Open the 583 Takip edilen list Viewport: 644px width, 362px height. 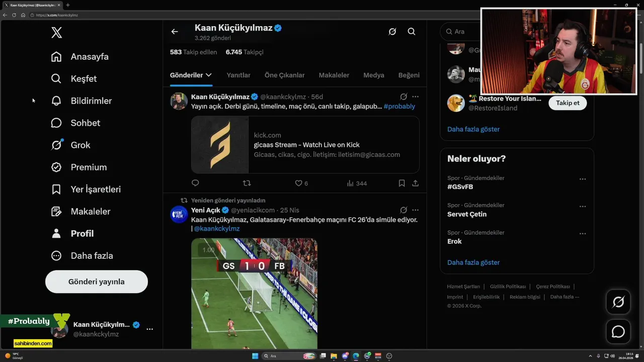point(194,52)
